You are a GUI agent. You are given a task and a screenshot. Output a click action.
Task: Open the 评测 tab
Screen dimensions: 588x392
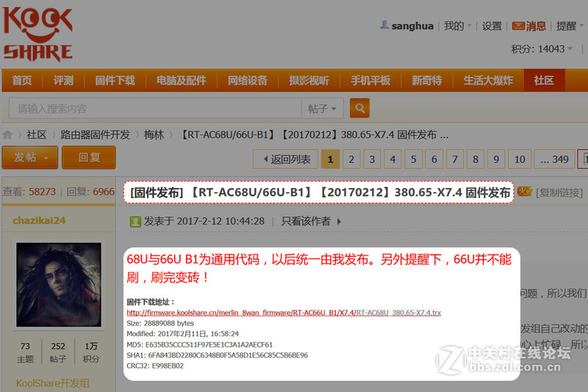point(63,80)
